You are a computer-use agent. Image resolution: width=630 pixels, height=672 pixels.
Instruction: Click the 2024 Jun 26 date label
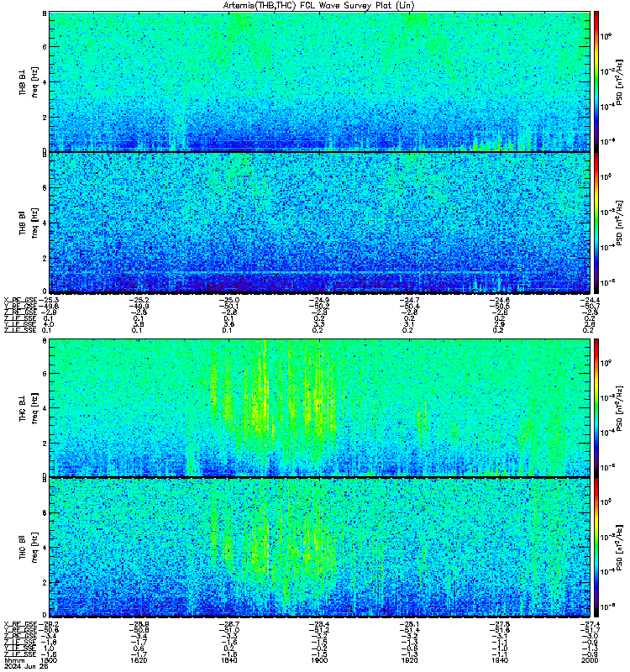pos(26,666)
